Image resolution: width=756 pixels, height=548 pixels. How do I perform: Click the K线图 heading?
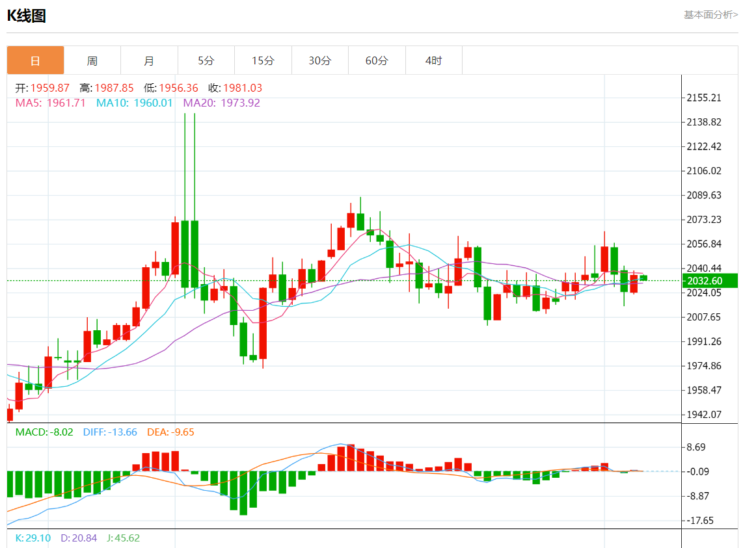click(x=27, y=16)
